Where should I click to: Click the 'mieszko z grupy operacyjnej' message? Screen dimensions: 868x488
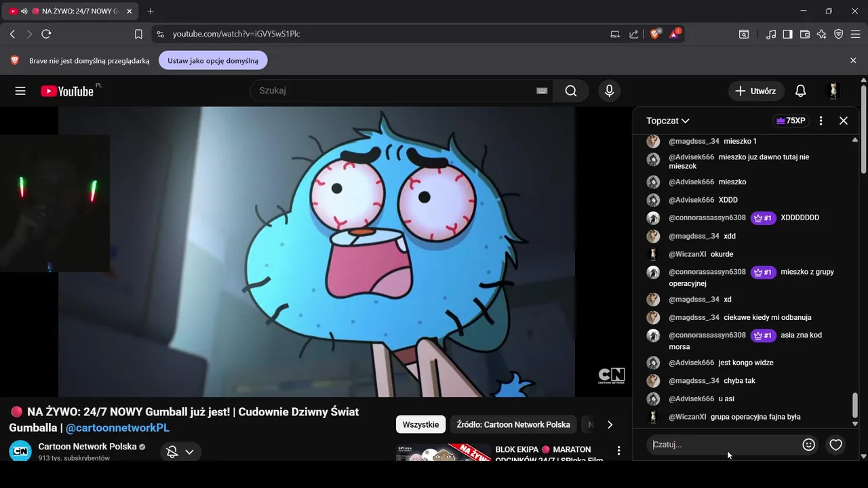751,278
